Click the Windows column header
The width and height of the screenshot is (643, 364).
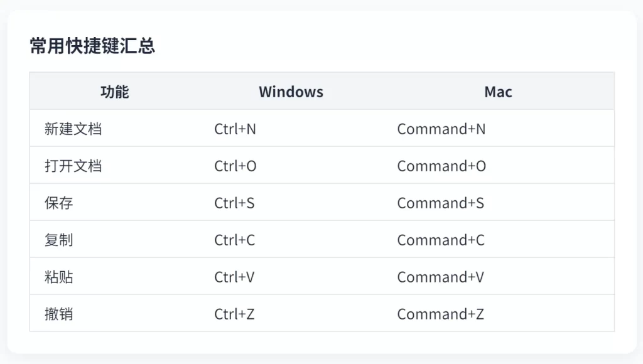pos(291,92)
